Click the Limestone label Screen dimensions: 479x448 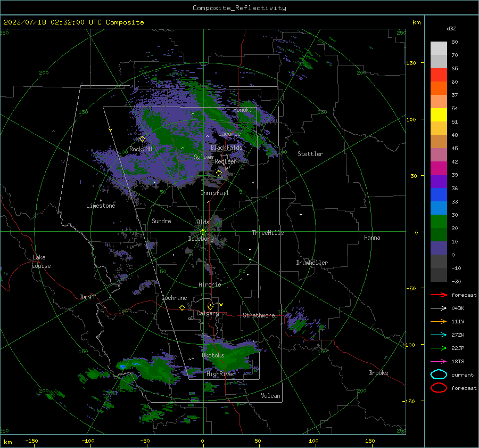click(101, 206)
